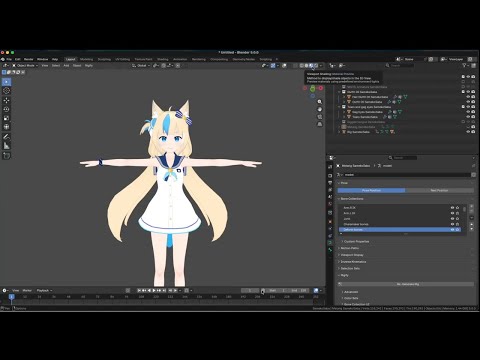Open the Bone properties tab icon

tap(330, 250)
